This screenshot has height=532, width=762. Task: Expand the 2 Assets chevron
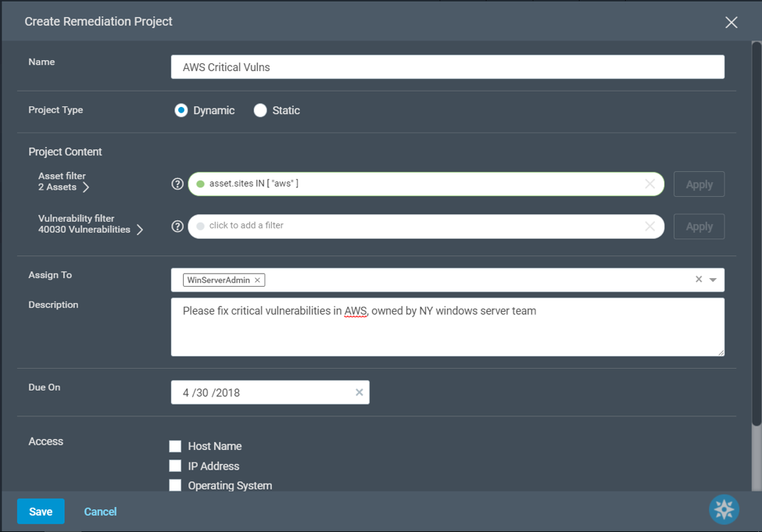click(86, 187)
